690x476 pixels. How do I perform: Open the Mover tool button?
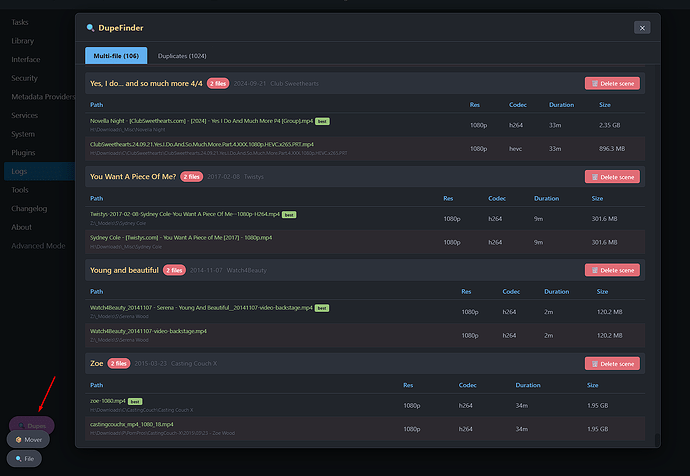point(28,440)
